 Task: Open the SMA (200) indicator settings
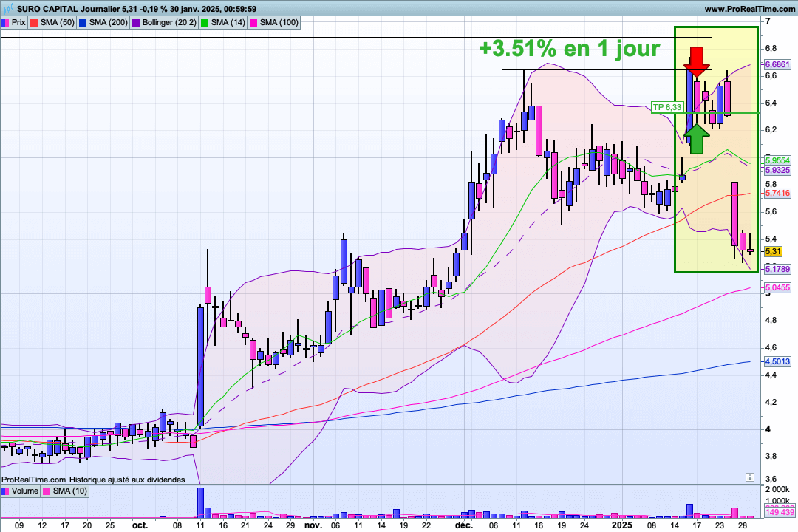[103, 22]
